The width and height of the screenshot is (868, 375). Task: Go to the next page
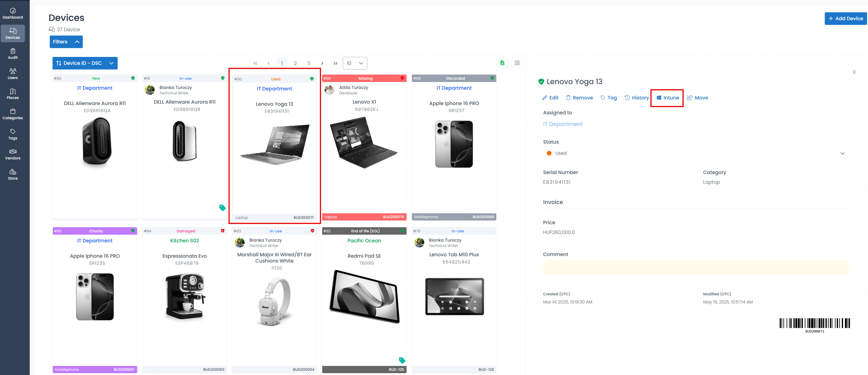322,63
